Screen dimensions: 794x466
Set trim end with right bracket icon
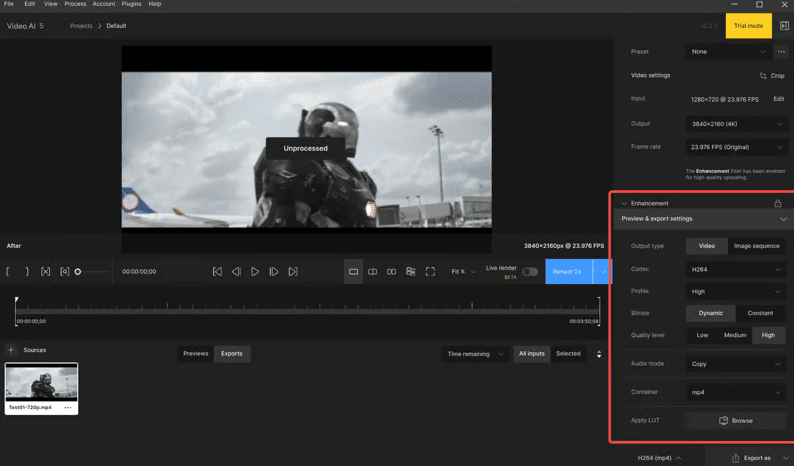point(26,271)
